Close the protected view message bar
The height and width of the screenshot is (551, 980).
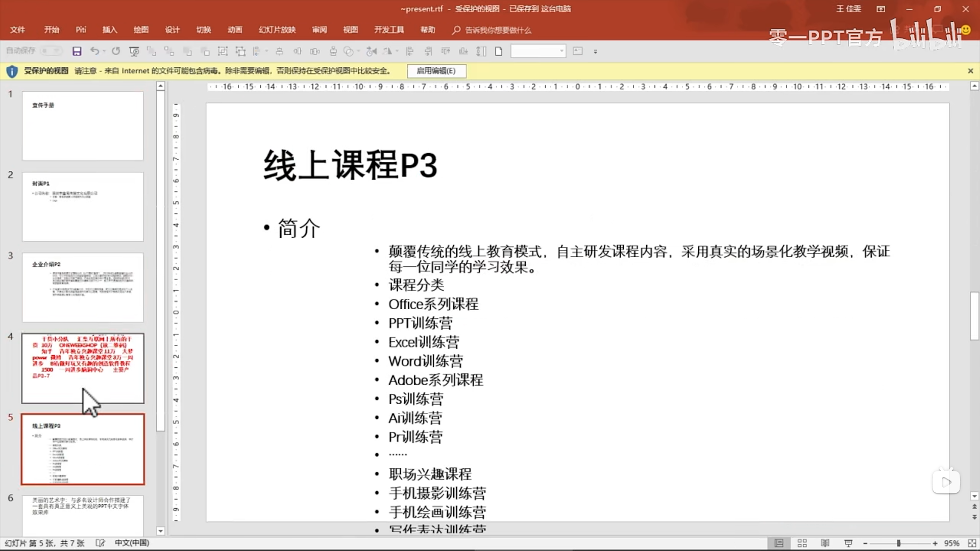970,71
